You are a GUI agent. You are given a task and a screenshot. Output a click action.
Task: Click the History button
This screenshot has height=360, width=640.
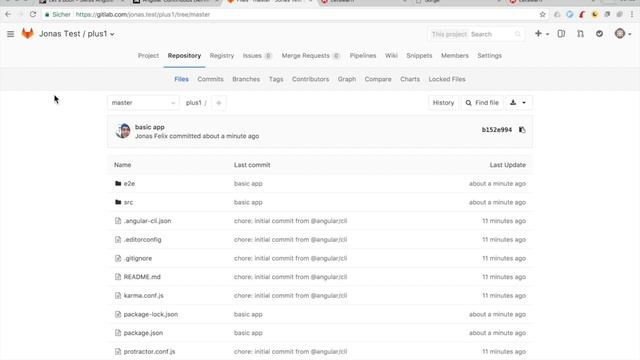point(443,103)
